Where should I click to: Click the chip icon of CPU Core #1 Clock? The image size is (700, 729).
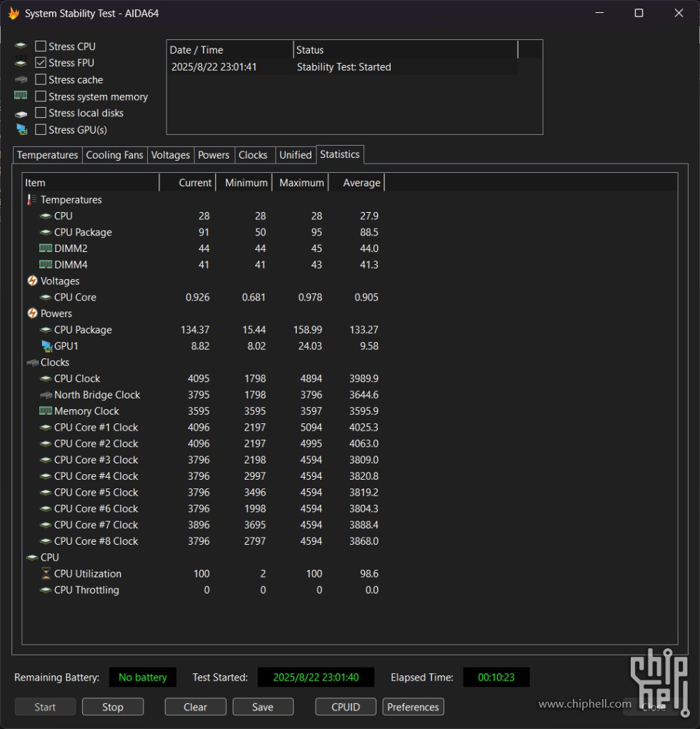point(46,427)
